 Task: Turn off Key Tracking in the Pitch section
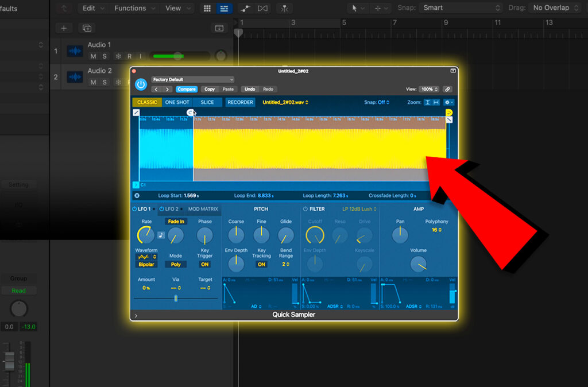coord(261,264)
